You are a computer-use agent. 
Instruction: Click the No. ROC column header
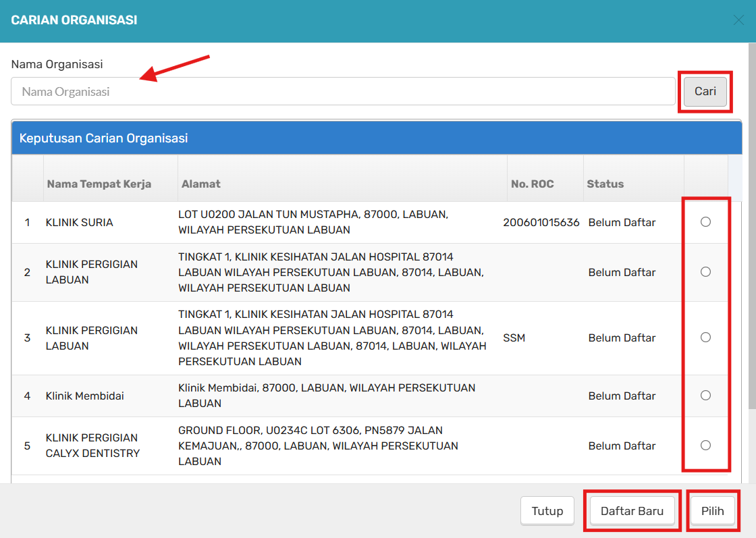532,184
